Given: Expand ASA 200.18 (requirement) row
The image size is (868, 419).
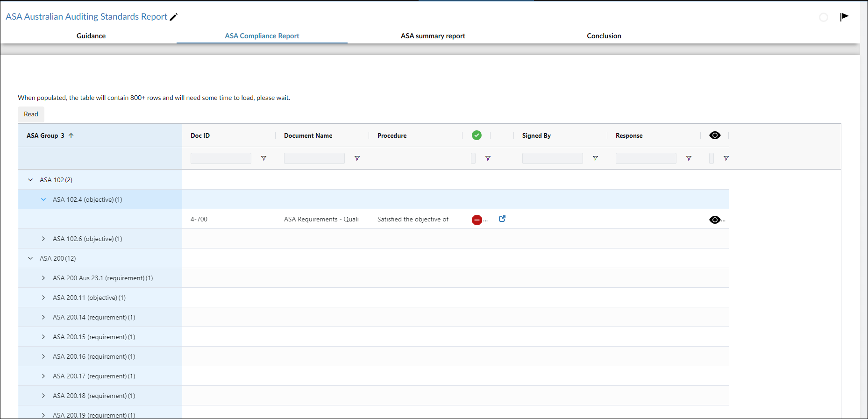Looking at the screenshot, I should (43, 396).
